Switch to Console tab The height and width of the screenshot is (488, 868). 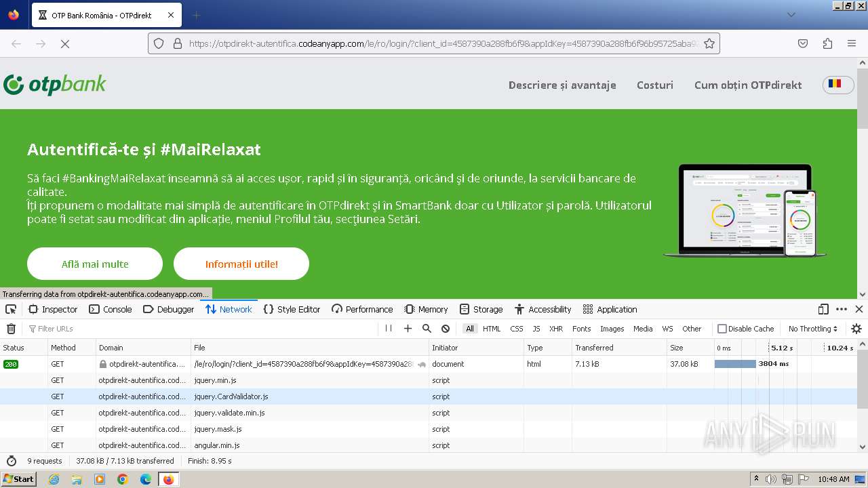111,309
